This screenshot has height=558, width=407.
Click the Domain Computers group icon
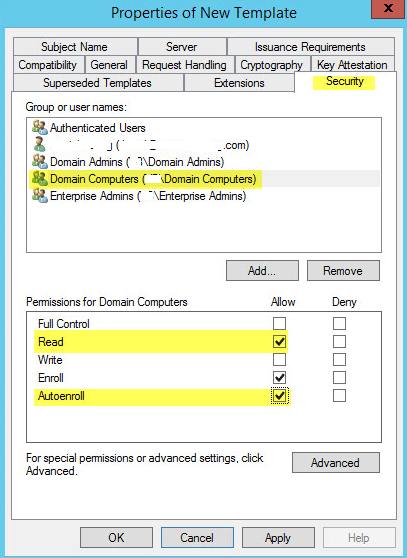(x=39, y=178)
